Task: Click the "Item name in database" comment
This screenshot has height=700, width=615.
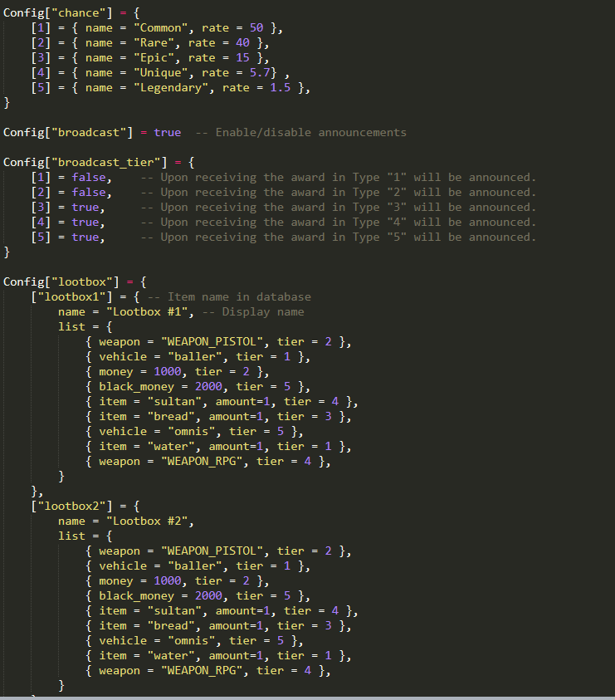Action: pos(229,297)
